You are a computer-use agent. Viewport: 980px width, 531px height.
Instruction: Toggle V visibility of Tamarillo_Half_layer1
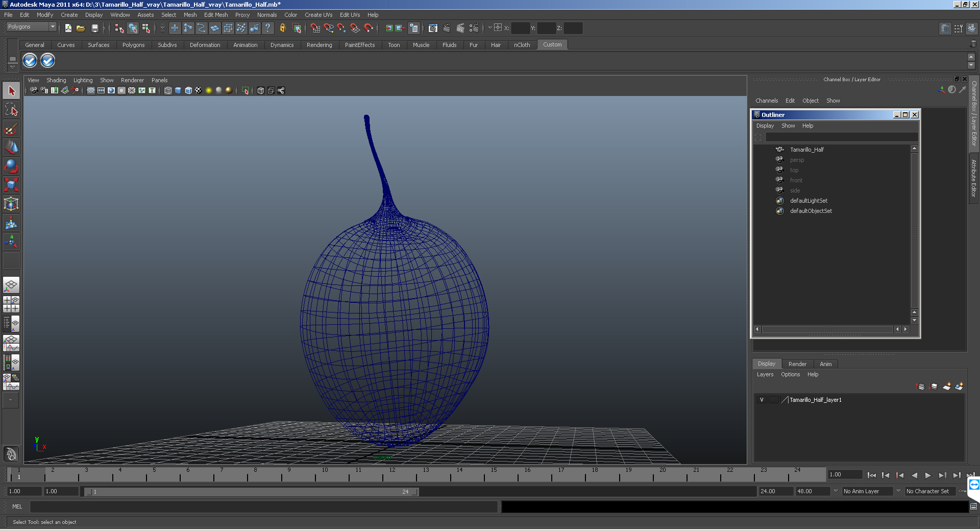[762, 400]
